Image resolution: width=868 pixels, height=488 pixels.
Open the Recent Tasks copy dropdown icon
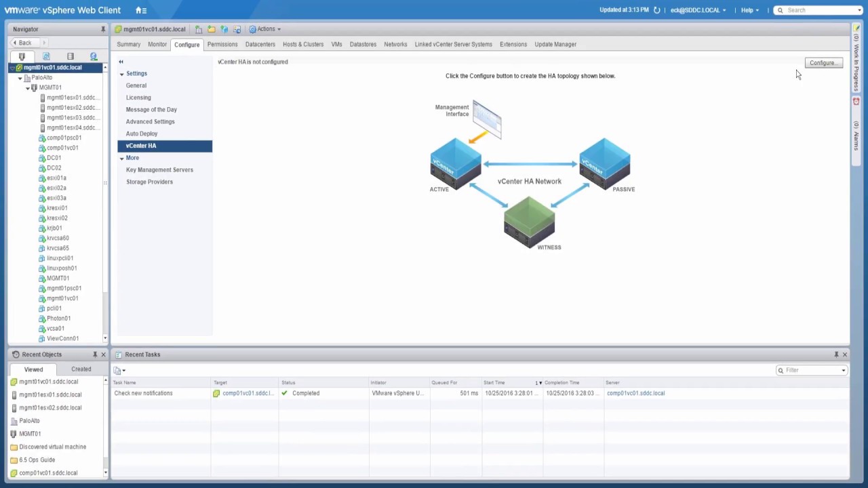point(119,370)
